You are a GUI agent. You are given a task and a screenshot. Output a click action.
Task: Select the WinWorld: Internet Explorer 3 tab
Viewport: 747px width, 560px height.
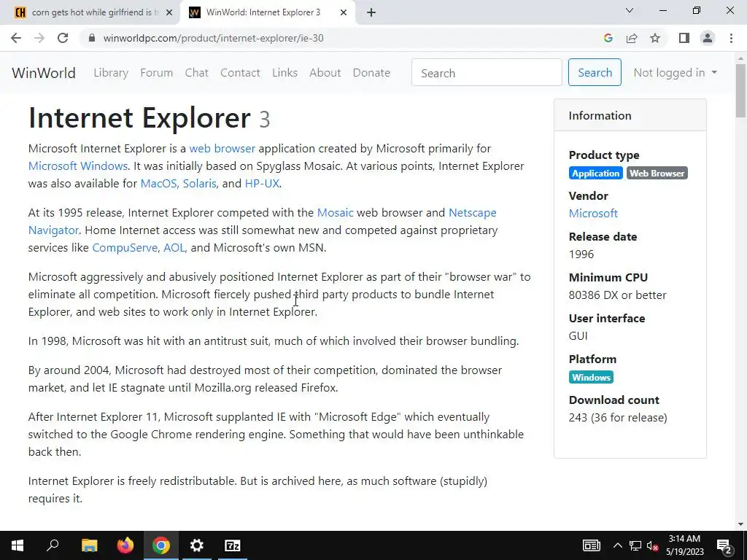pyautogui.click(x=267, y=12)
